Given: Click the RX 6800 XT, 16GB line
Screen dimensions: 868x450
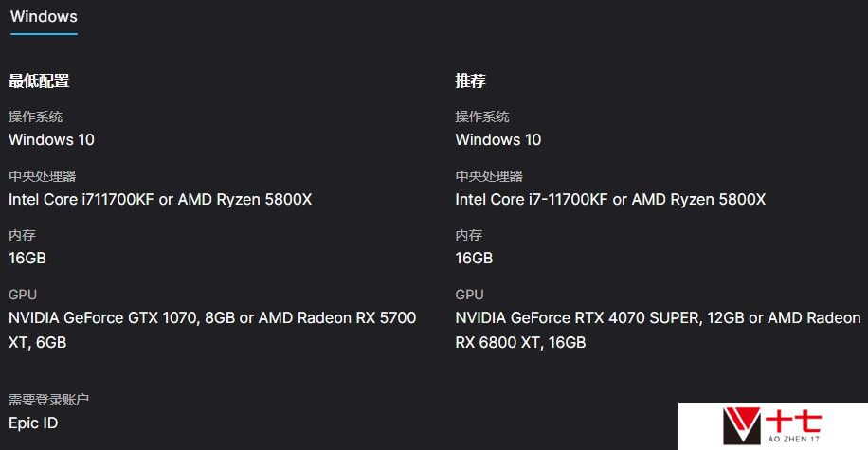Looking at the screenshot, I should [x=520, y=343].
